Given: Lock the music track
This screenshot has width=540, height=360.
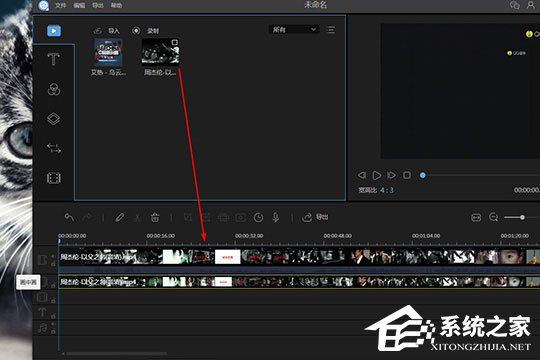Looking at the screenshot, I should [x=53, y=332].
